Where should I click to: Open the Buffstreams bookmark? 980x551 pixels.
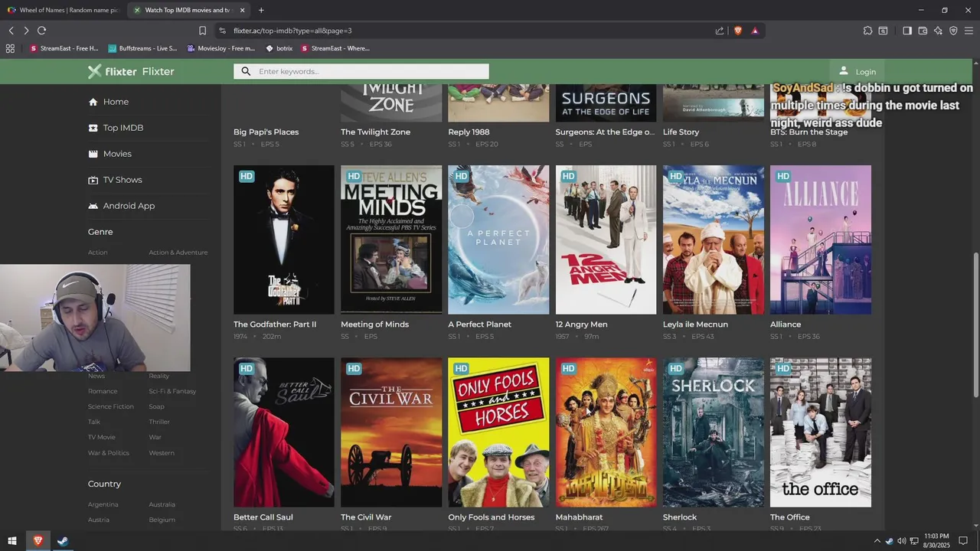click(x=142, y=48)
